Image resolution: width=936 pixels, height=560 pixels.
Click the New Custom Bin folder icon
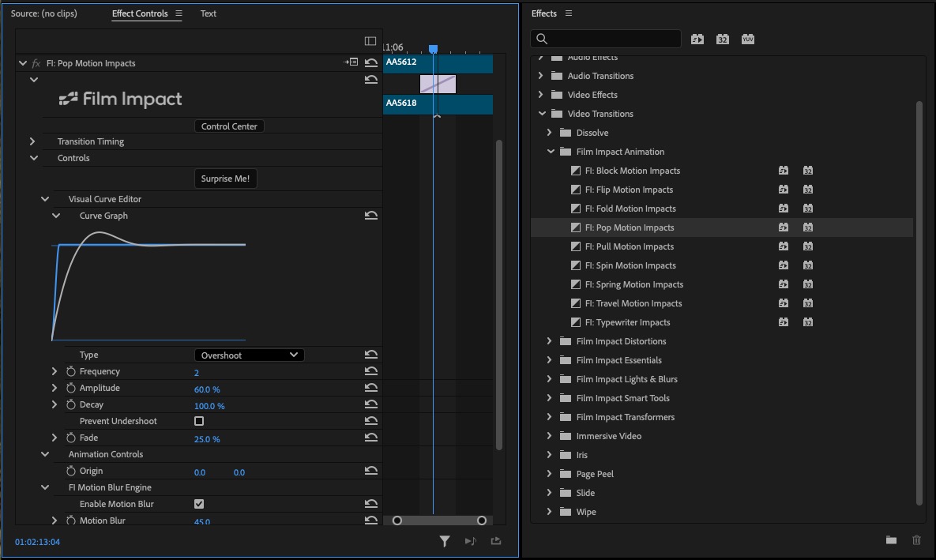(x=891, y=540)
